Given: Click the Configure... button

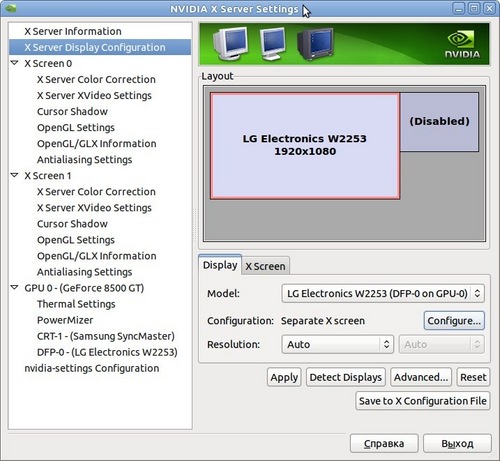Looking at the screenshot, I should 454,321.
